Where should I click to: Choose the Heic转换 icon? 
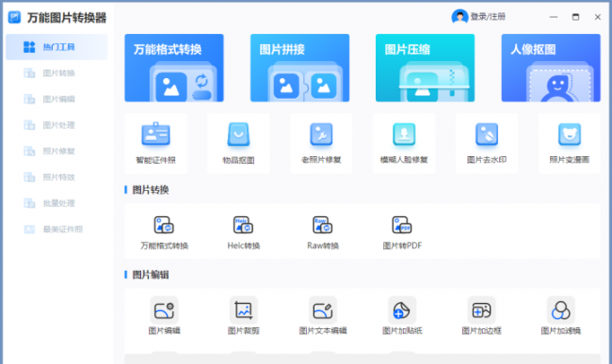tap(243, 225)
